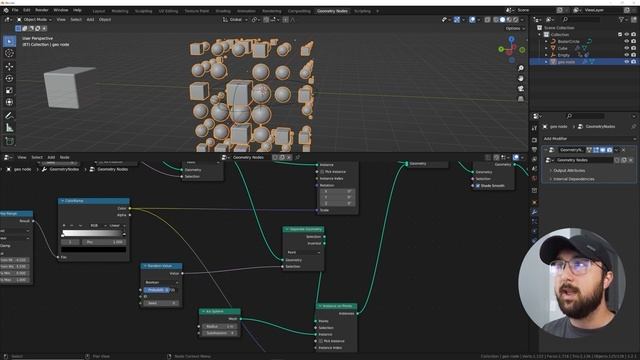The height and width of the screenshot is (360, 640).
Task: Switch to the Layout workspace tab
Action: click(99, 11)
